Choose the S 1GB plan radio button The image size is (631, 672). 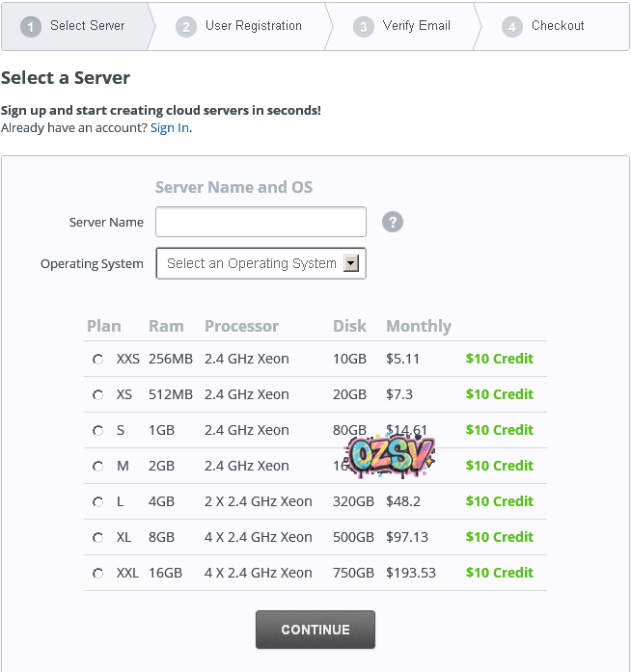[97, 430]
